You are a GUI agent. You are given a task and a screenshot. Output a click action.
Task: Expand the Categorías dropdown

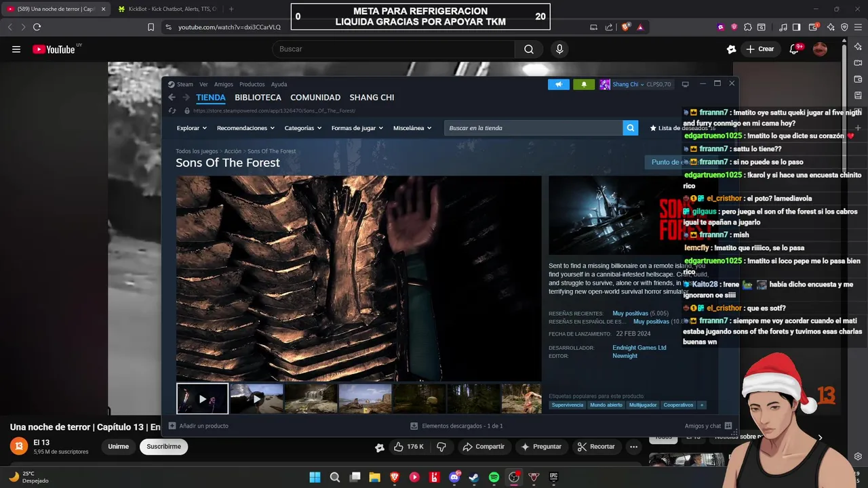[303, 128]
